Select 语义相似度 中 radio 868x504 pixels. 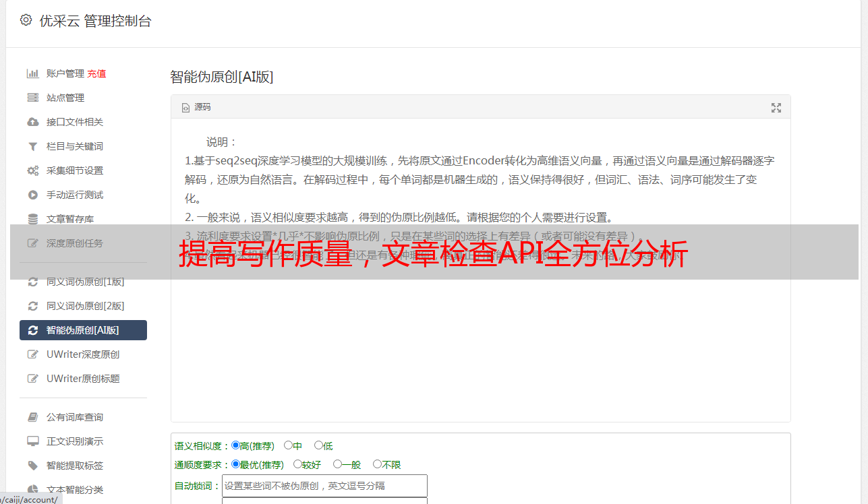point(288,445)
